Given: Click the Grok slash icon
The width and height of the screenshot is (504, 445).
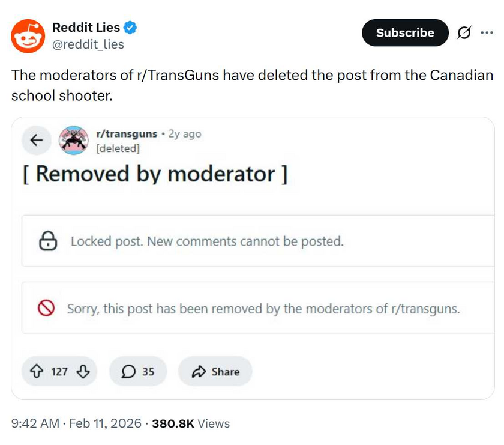Looking at the screenshot, I should (x=464, y=33).
